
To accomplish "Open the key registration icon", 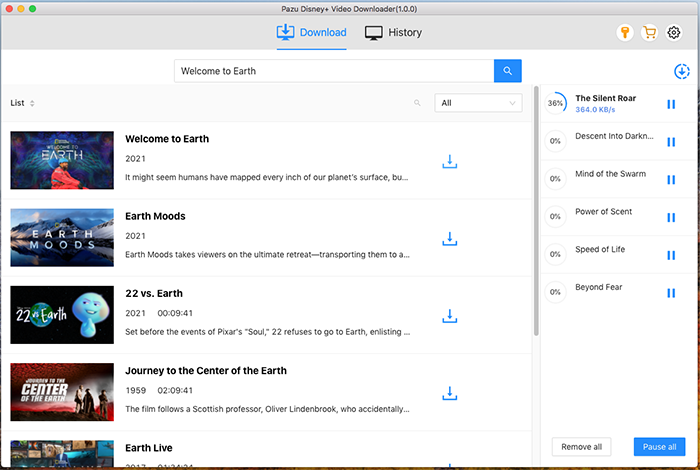I will 625,33.
